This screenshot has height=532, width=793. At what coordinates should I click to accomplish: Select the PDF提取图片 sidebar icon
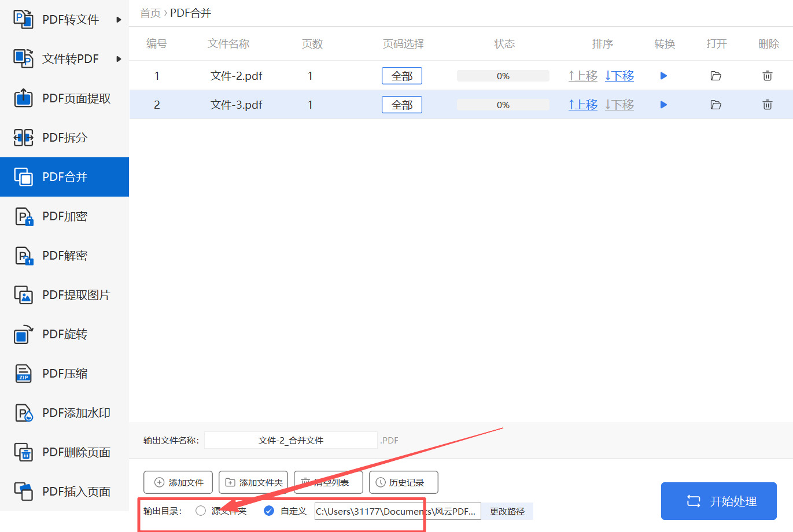click(23, 294)
